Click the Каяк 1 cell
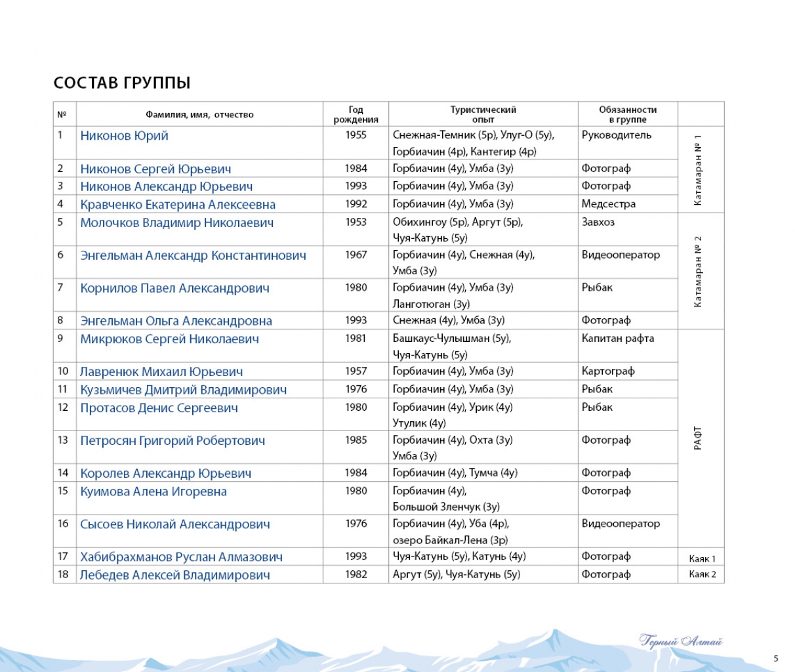 (x=702, y=559)
